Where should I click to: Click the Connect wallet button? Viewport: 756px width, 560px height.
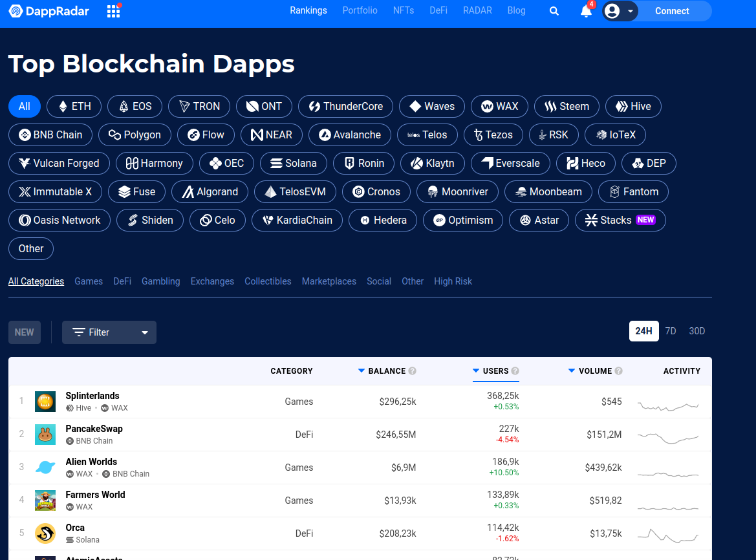pyautogui.click(x=672, y=11)
